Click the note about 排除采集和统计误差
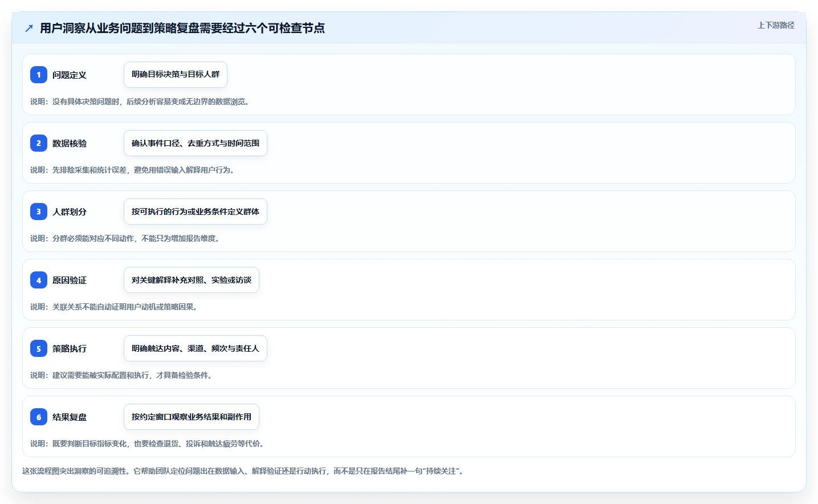 click(x=133, y=170)
